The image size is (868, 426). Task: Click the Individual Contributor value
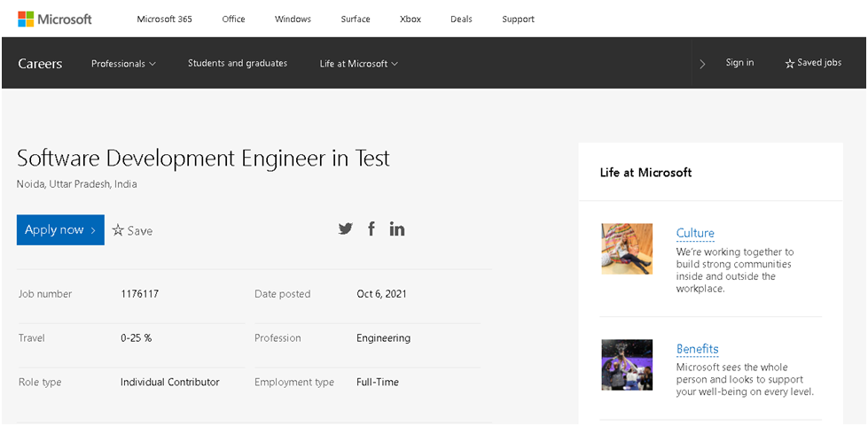coord(170,383)
